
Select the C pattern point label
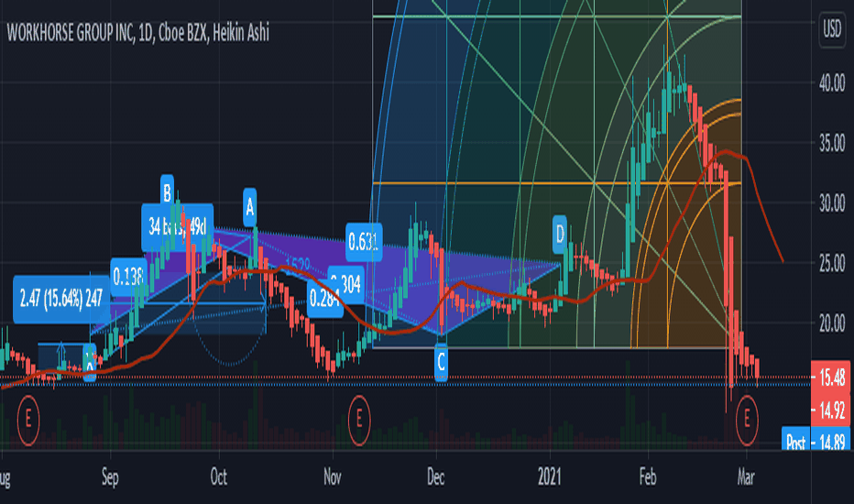tap(441, 362)
